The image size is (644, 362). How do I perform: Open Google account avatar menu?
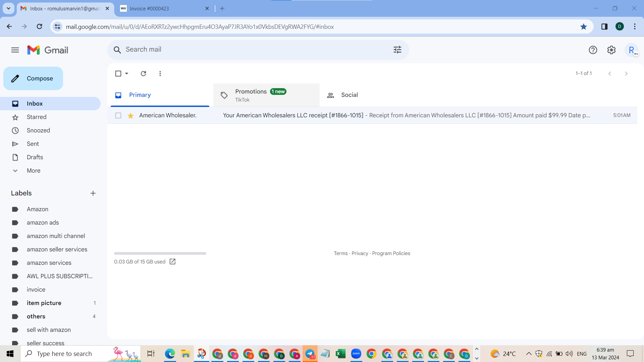[x=632, y=50]
